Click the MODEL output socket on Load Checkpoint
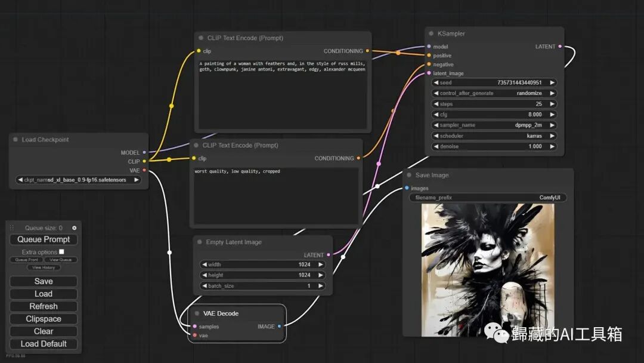 click(x=144, y=152)
